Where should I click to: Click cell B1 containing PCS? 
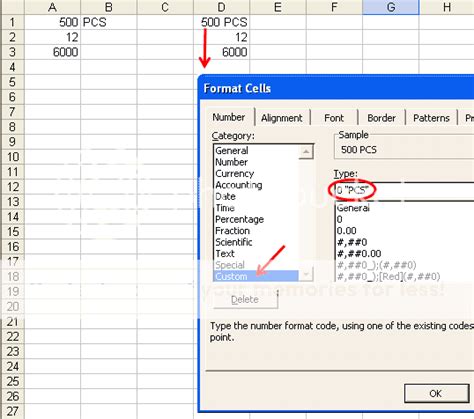coord(109,22)
